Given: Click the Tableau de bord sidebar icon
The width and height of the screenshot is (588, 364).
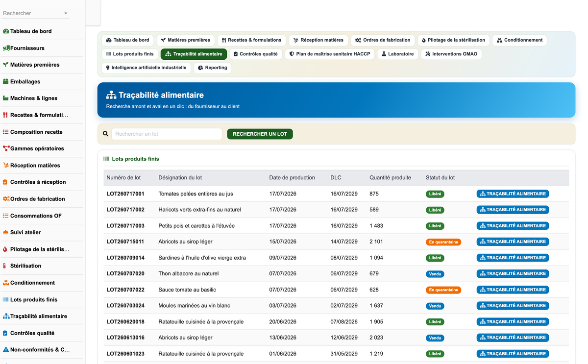Looking at the screenshot, I should tap(6, 31).
